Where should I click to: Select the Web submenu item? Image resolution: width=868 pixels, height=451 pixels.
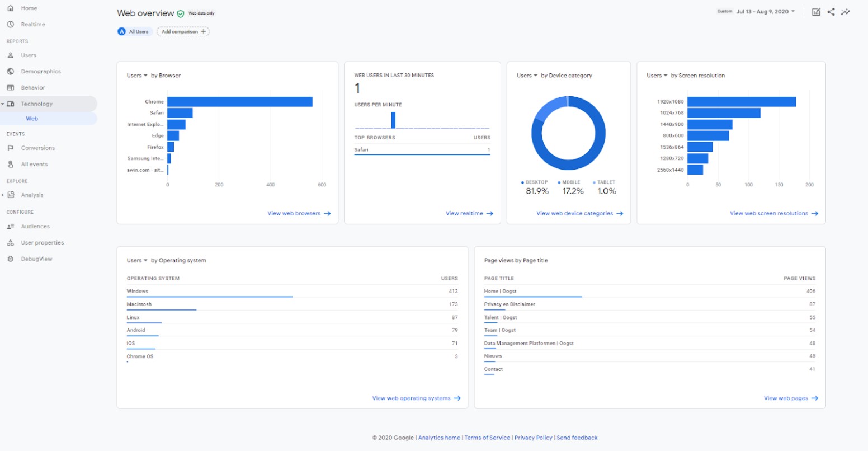click(32, 119)
